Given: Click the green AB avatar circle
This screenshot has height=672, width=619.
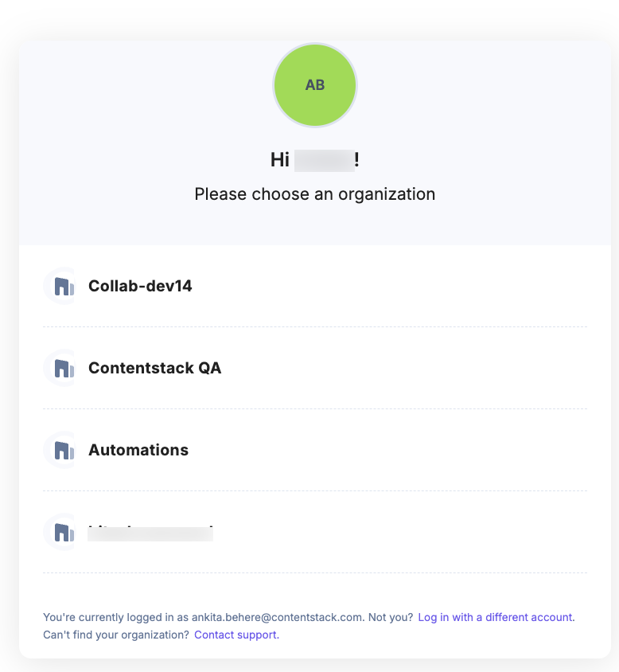Looking at the screenshot, I should (x=315, y=85).
